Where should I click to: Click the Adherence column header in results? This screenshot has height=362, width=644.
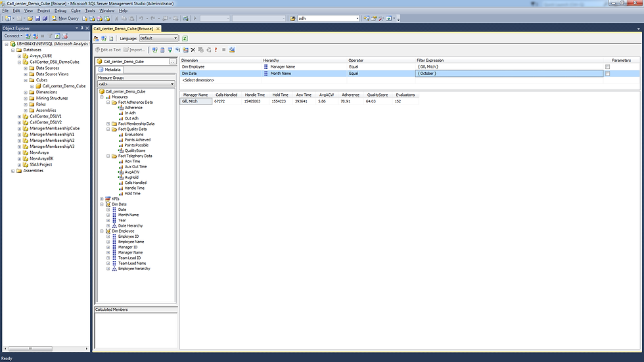pos(350,95)
